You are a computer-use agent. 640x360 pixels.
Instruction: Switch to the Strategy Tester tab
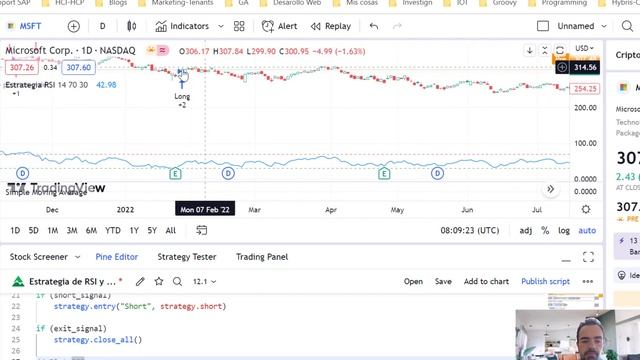click(x=187, y=257)
